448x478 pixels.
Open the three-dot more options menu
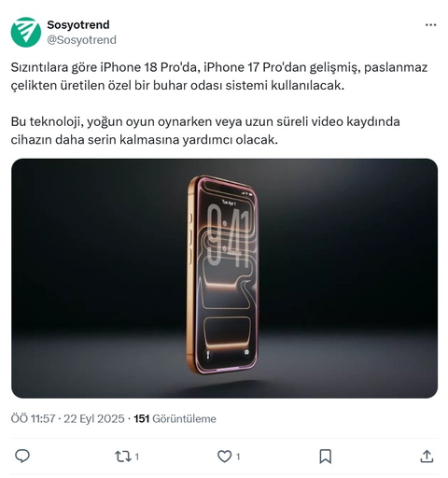click(x=430, y=25)
